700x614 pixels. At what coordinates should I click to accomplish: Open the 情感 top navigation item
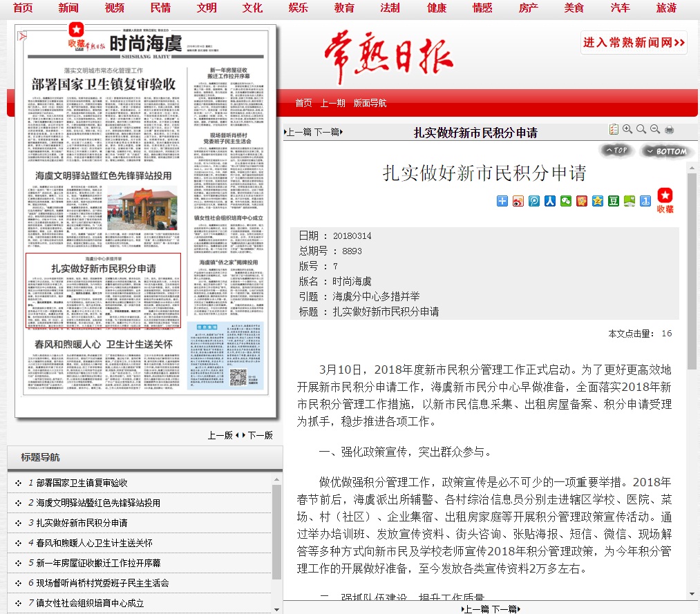(482, 8)
